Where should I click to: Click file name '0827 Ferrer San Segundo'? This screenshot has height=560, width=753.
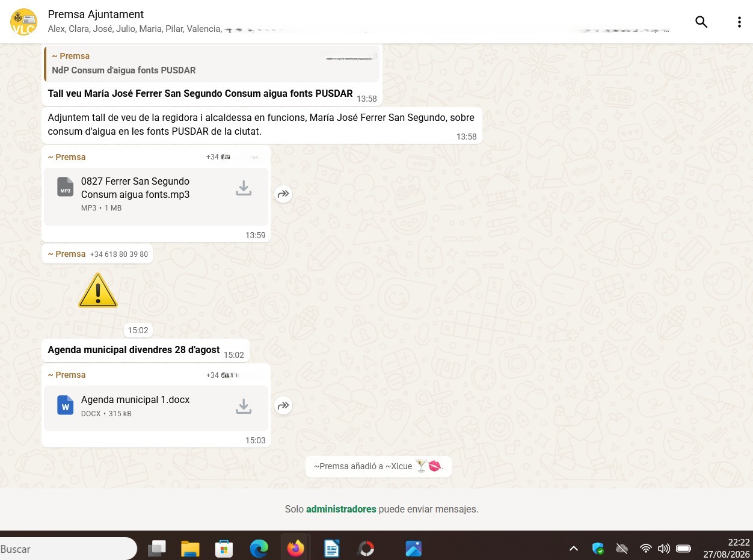point(135,188)
